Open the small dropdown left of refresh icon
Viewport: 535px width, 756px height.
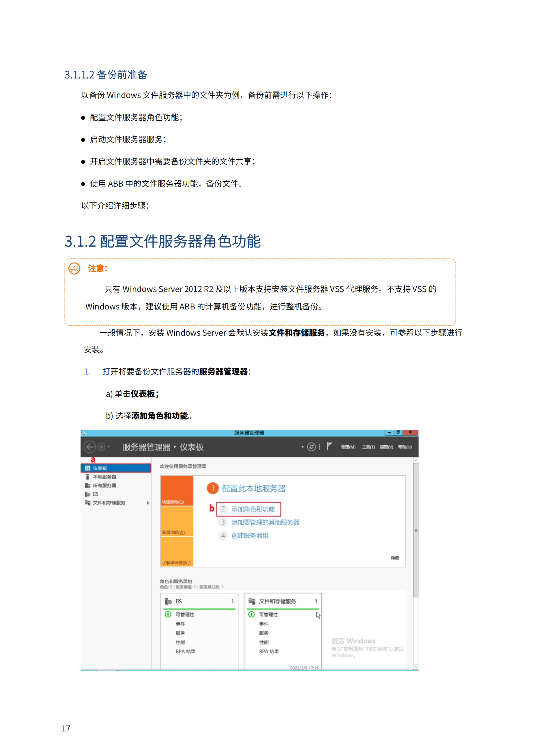303,447
